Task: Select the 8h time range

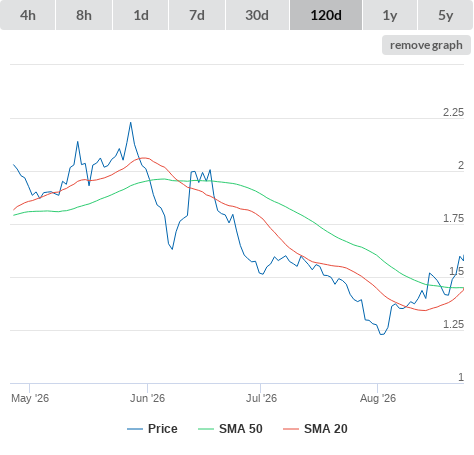Action: [x=84, y=15]
